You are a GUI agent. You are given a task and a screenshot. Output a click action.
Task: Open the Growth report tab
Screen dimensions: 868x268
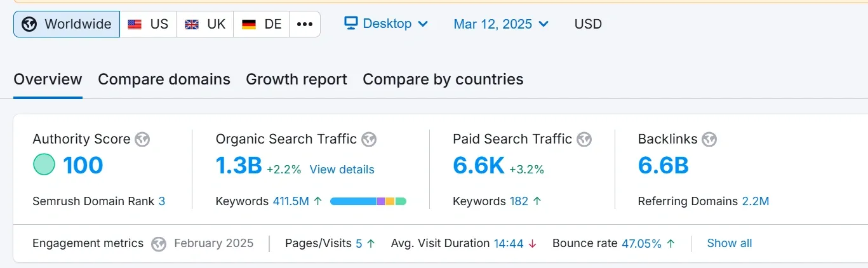pyautogui.click(x=297, y=79)
